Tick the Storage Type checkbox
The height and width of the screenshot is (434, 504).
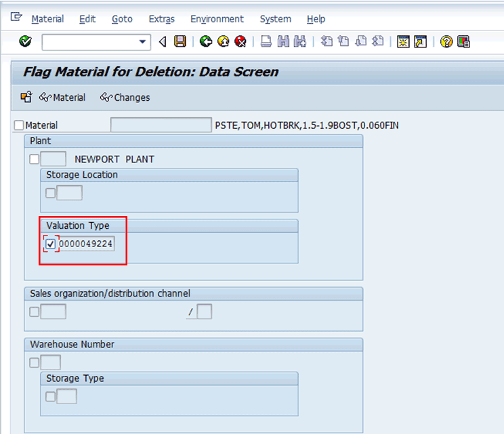[x=50, y=396]
